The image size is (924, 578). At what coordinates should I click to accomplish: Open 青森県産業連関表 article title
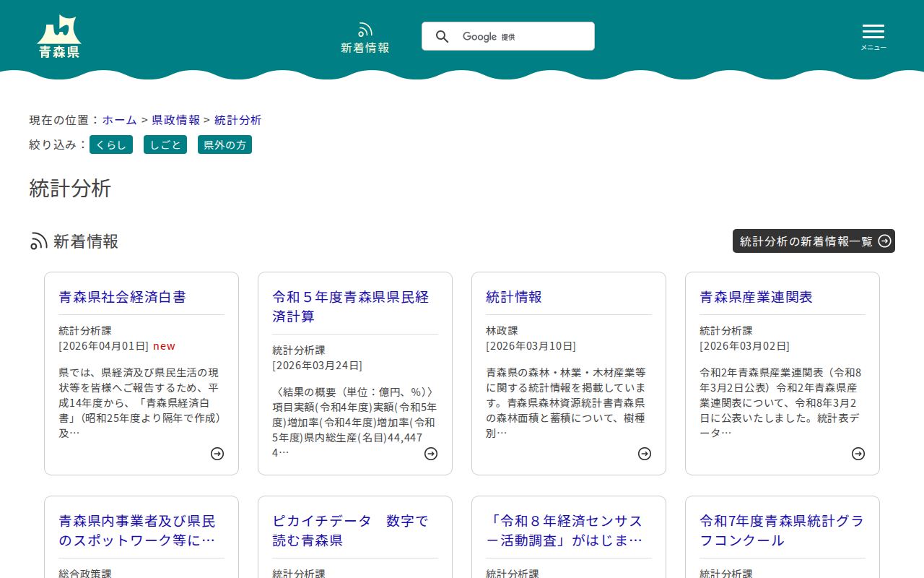[x=756, y=297]
